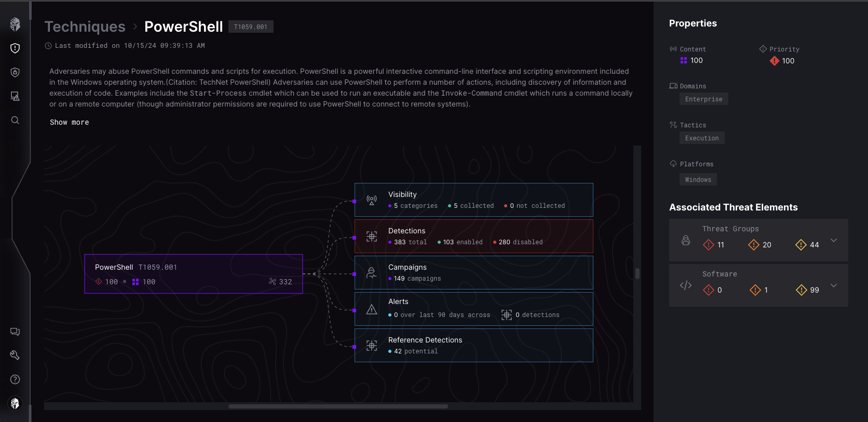
Task: Open help via the question mark icon
Action: tap(15, 379)
